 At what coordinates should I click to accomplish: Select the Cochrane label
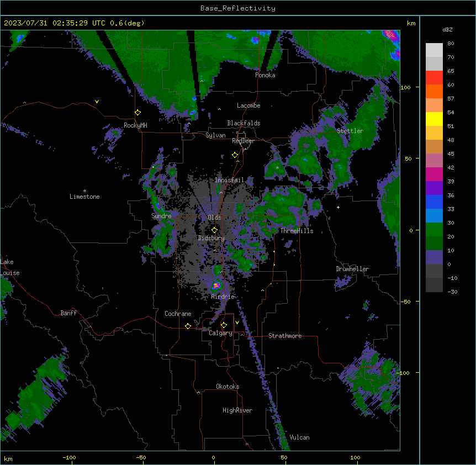(178, 314)
